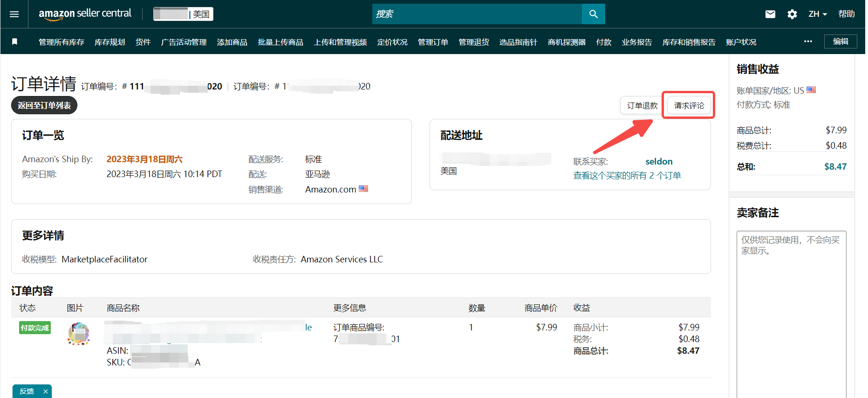868x398 pixels.
Task: Open 库存规划 menu item
Action: click(110, 42)
